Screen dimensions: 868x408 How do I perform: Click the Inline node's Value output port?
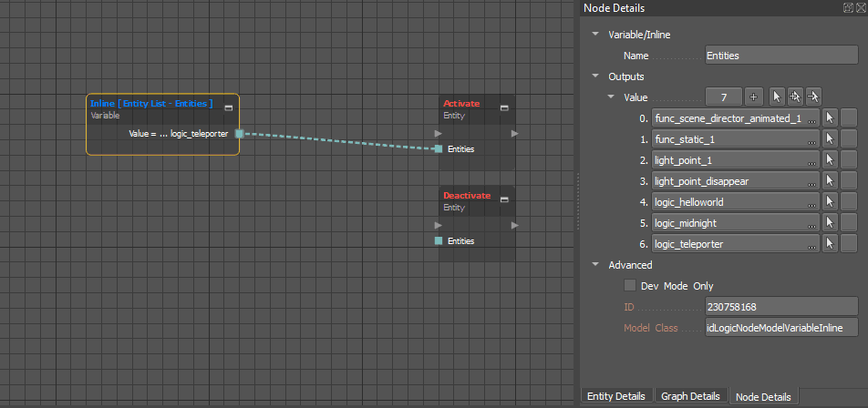point(239,133)
